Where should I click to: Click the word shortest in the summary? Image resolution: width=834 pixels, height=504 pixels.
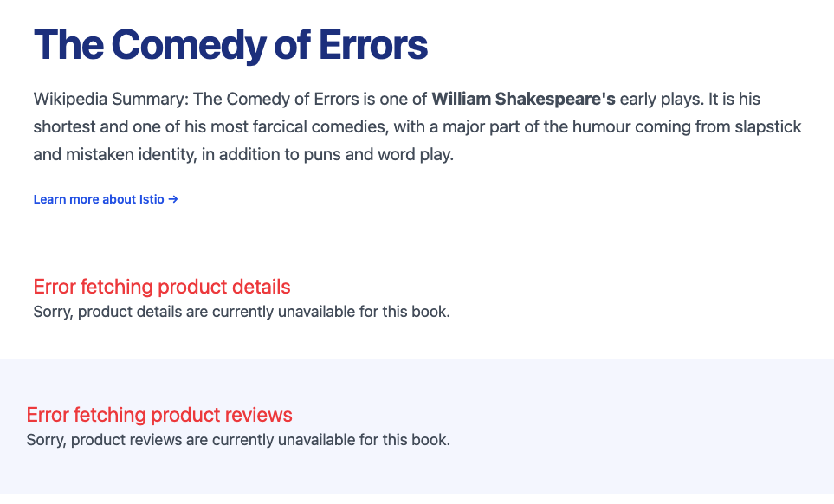(64, 128)
